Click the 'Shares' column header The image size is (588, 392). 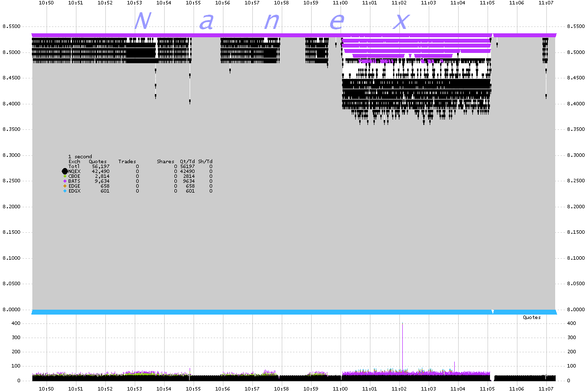(x=165, y=162)
